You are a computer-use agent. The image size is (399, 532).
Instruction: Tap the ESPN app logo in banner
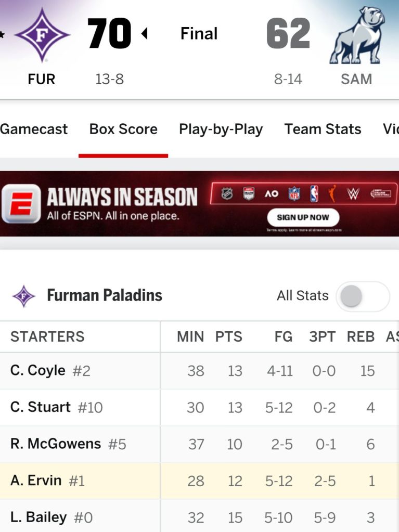coord(21,203)
